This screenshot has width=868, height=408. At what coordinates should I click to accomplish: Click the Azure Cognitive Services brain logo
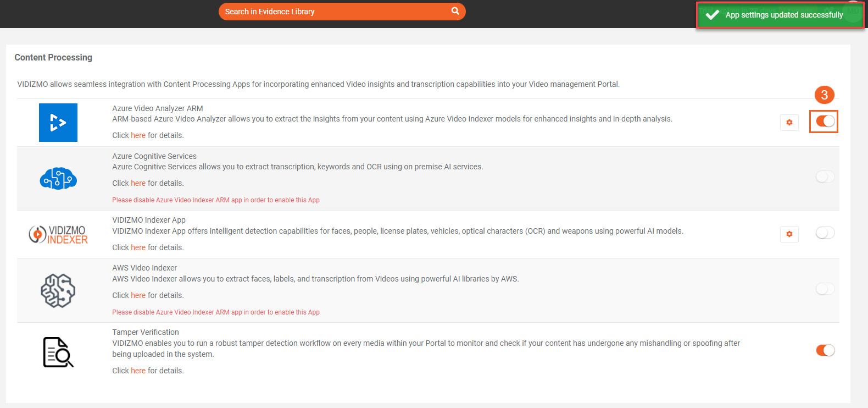point(58,179)
